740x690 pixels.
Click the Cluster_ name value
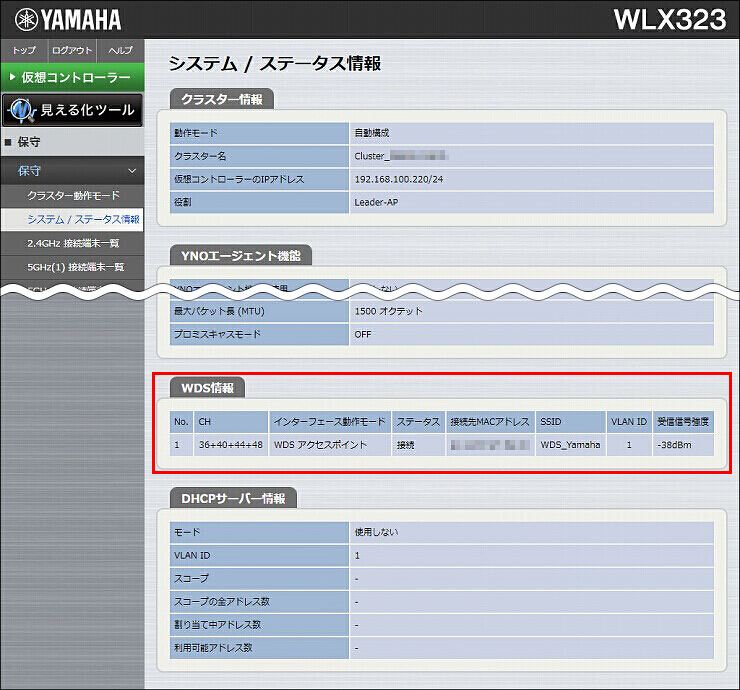401,156
